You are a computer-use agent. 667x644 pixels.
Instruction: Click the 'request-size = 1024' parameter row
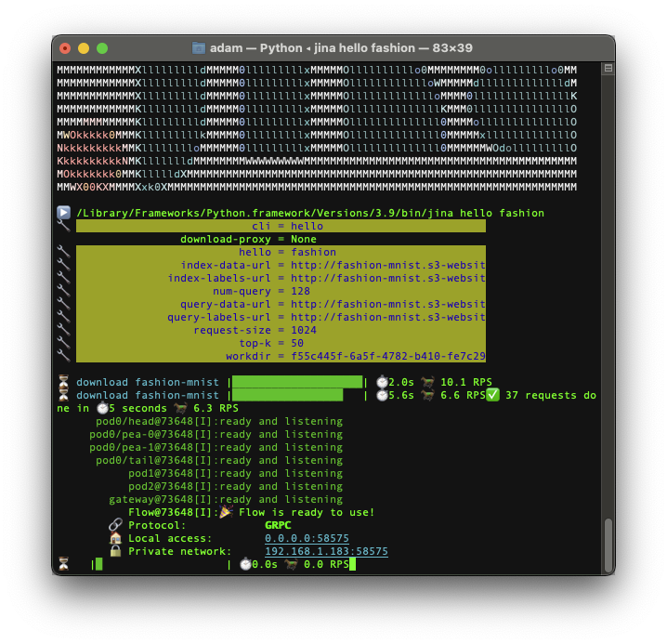281,330
